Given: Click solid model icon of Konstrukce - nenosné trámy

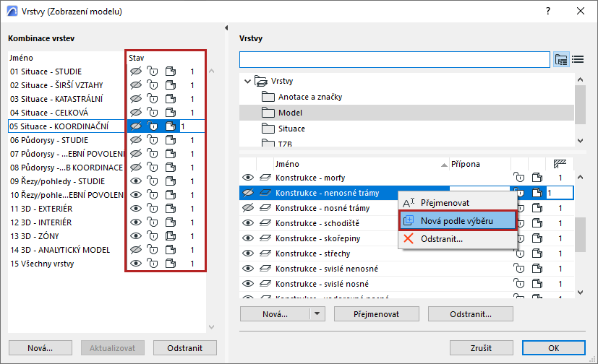Looking at the screenshot, I should pyautogui.click(x=537, y=193).
